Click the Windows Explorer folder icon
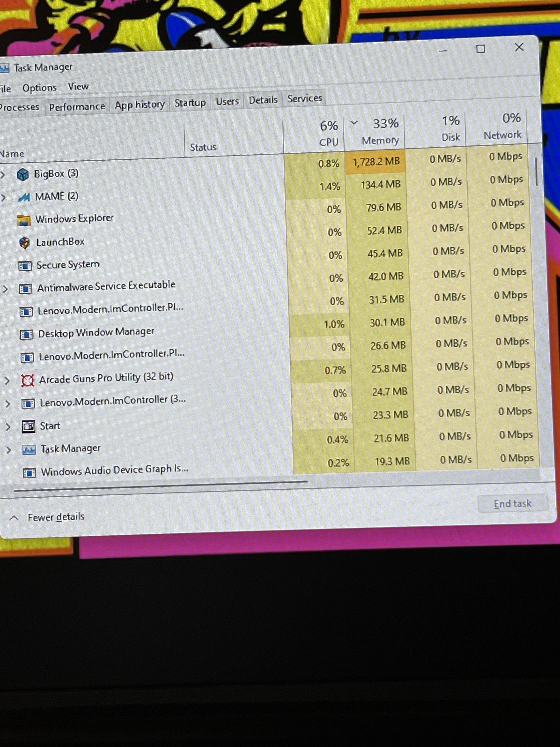This screenshot has width=560, height=747. (24, 220)
